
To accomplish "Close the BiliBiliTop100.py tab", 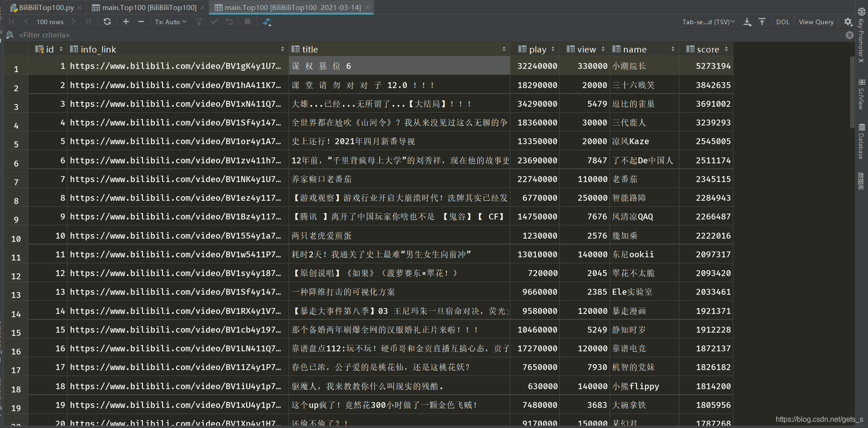I will coord(80,7).
